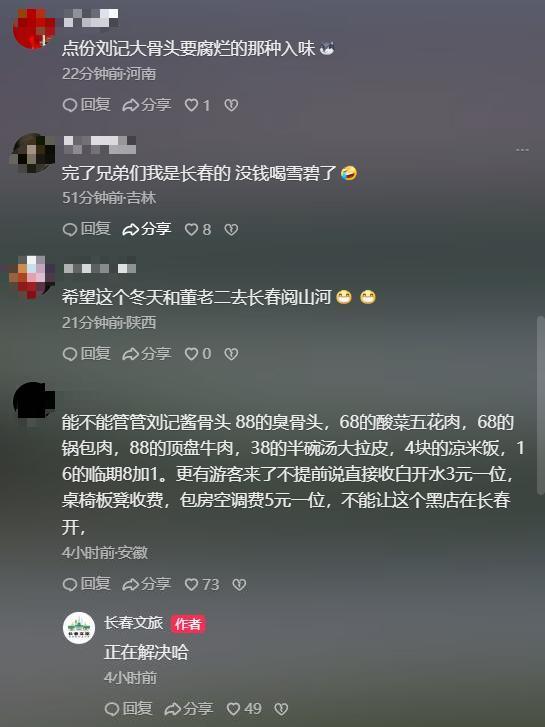Reply to the 陕西 comment
Viewport: 545px width, 727px height.
pyautogui.click(x=86, y=354)
